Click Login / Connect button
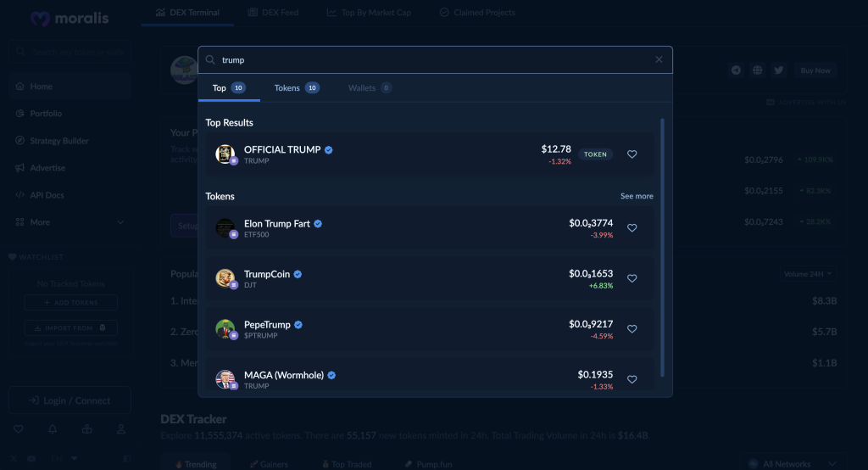868x470 pixels. [x=70, y=400]
